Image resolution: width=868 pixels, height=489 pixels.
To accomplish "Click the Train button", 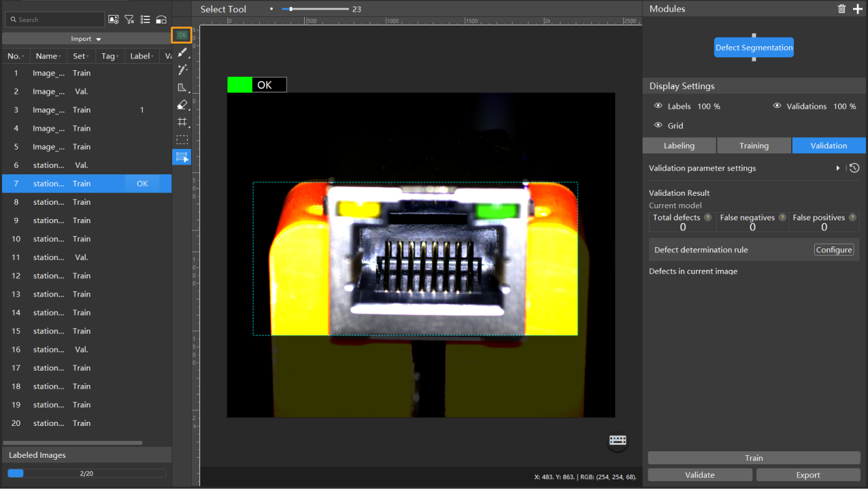I will tap(754, 458).
